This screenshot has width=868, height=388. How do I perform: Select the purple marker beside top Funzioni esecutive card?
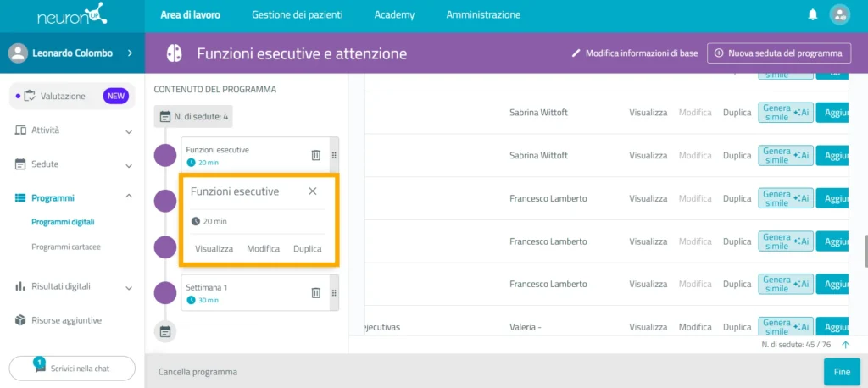pos(165,156)
